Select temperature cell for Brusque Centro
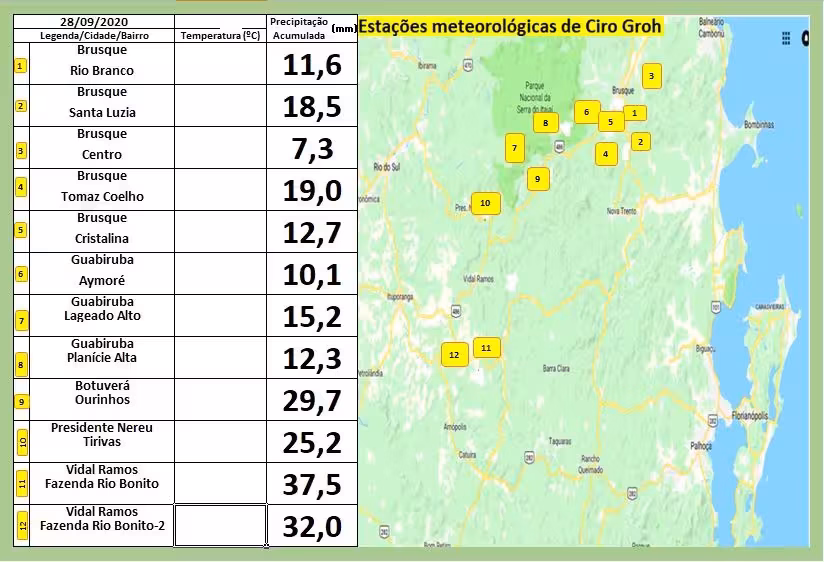This screenshot has height=562, width=824. pos(220,147)
